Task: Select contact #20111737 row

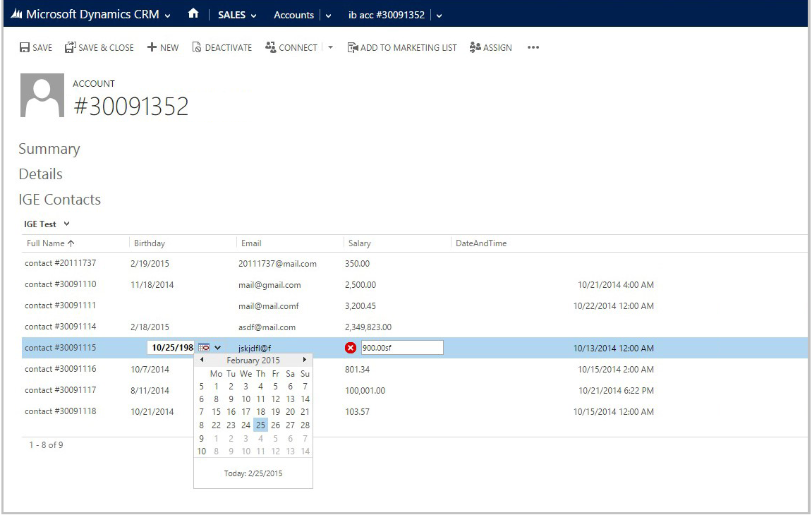Action: click(x=415, y=263)
